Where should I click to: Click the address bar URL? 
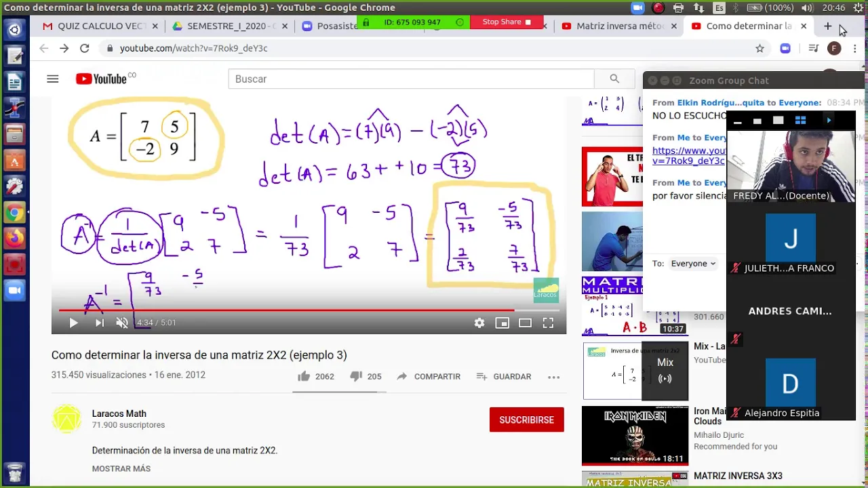[194, 48]
